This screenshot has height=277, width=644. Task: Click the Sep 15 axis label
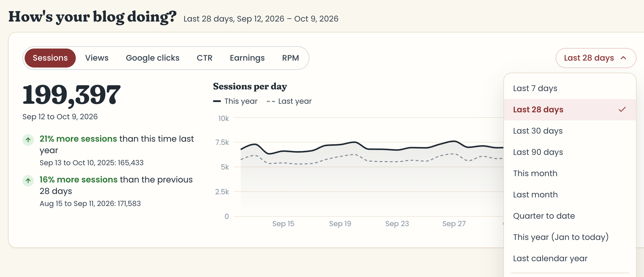(x=283, y=224)
